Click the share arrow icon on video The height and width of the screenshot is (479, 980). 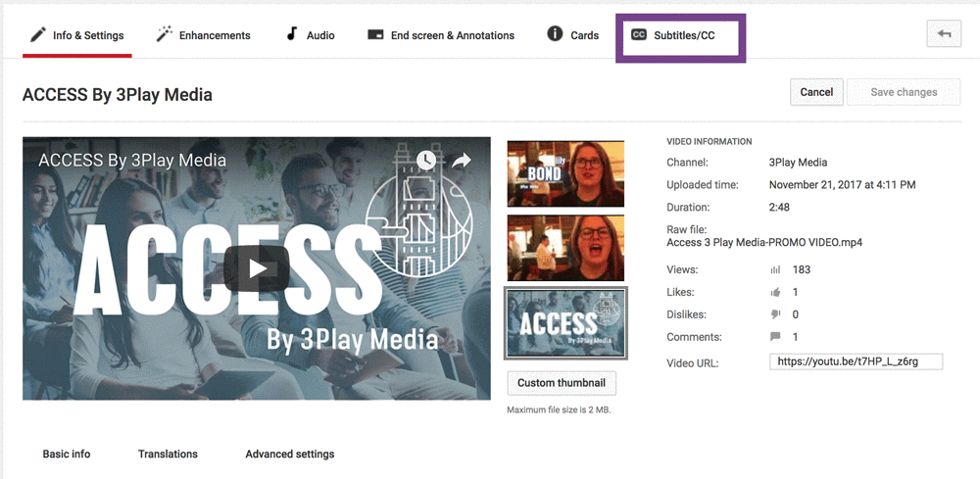(x=462, y=161)
